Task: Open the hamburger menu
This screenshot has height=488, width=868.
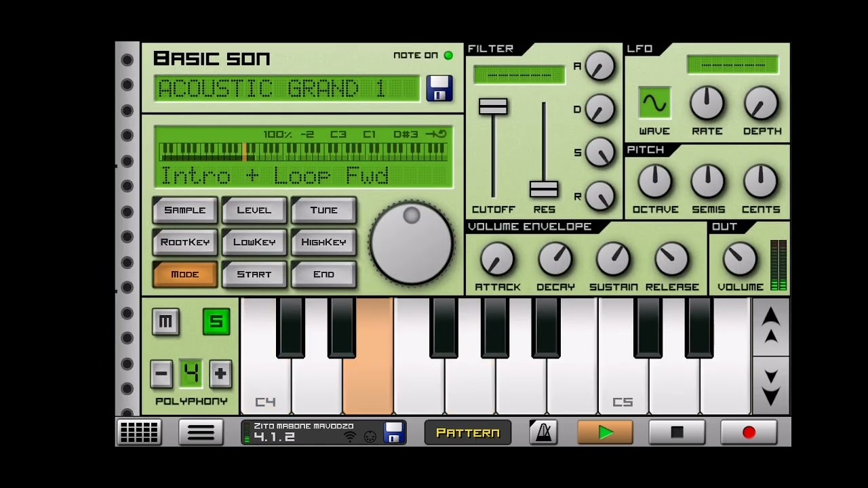Action: pyautogui.click(x=201, y=432)
